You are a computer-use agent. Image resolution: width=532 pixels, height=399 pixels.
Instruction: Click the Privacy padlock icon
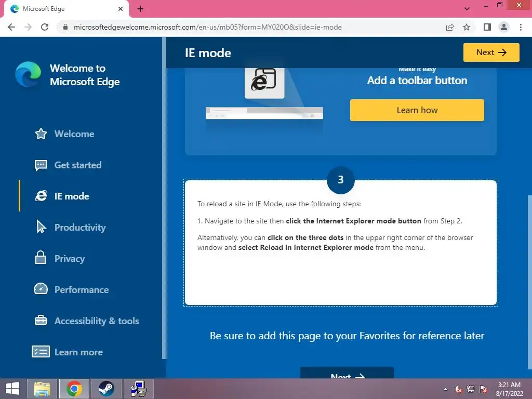pyautogui.click(x=41, y=258)
